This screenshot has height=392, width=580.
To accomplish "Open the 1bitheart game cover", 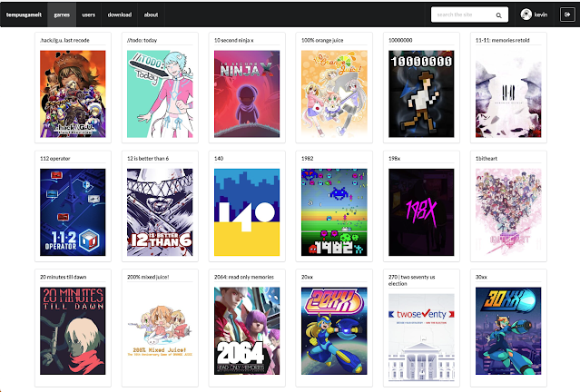I will (x=508, y=212).
